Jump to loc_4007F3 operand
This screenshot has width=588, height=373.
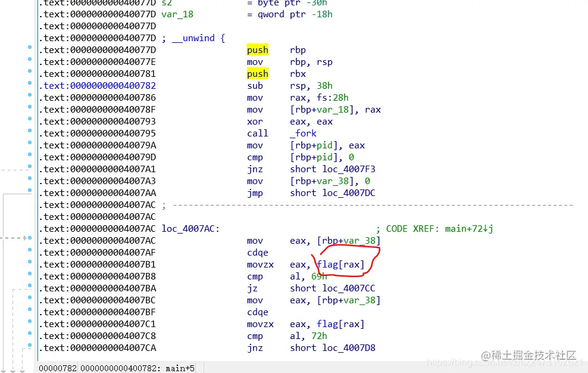pos(349,169)
